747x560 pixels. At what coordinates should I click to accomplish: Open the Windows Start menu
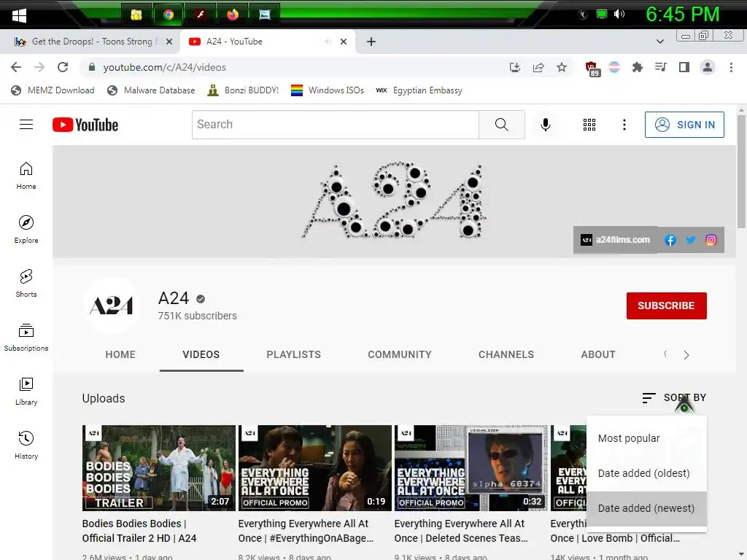click(19, 15)
